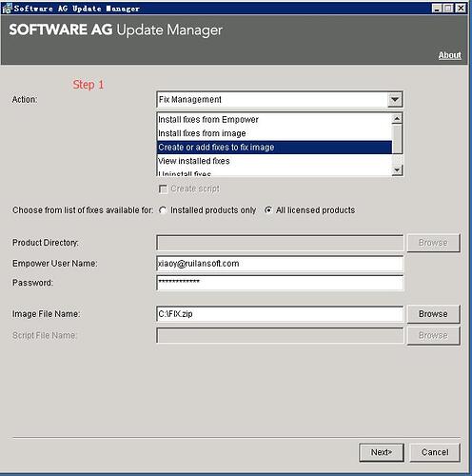Viewport: 472px width, 476px height.
Task: Click the Fix Management combo box text
Action: [x=190, y=100]
